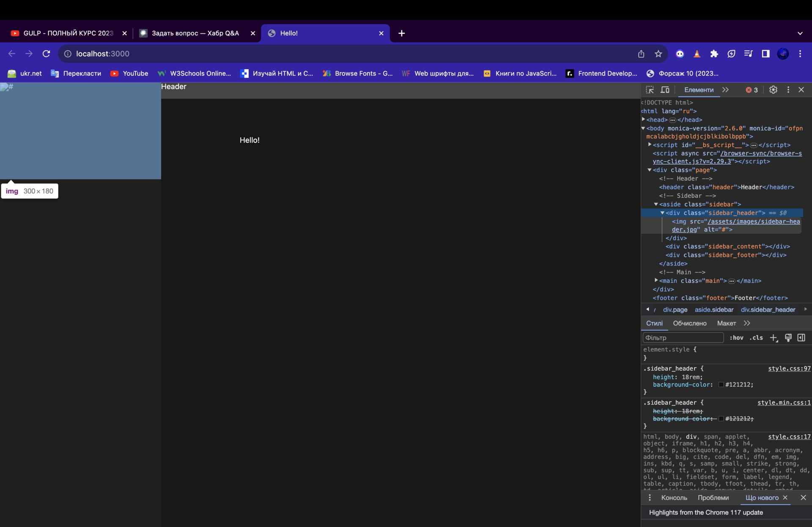Activate DevTools element inspector picker
This screenshot has width=812, height=527.
tap(650, 90)
